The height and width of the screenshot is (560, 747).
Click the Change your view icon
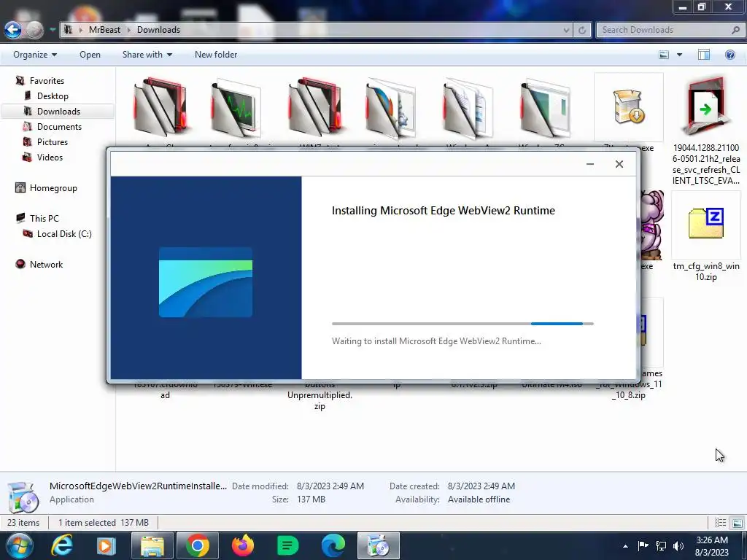(x=664, y=55)
